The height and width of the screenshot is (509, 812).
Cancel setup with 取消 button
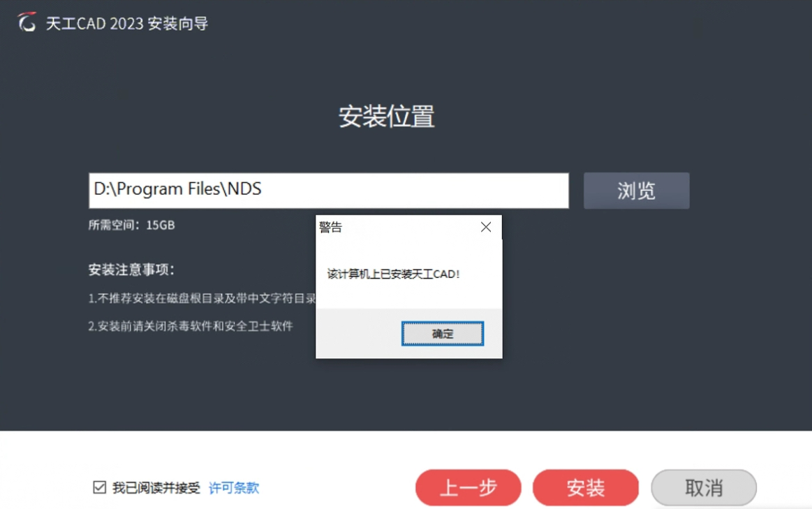click(704, 488)
